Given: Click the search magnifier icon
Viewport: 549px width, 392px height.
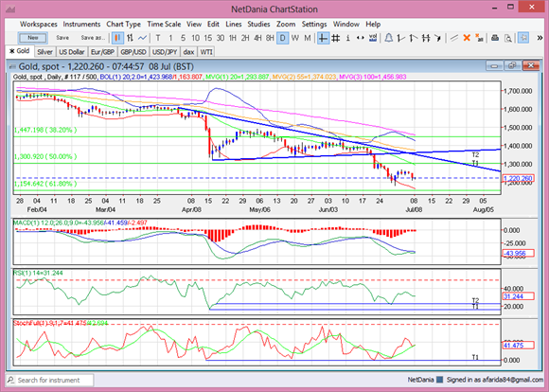Looking at the screenshot, I should click(11, 380).
